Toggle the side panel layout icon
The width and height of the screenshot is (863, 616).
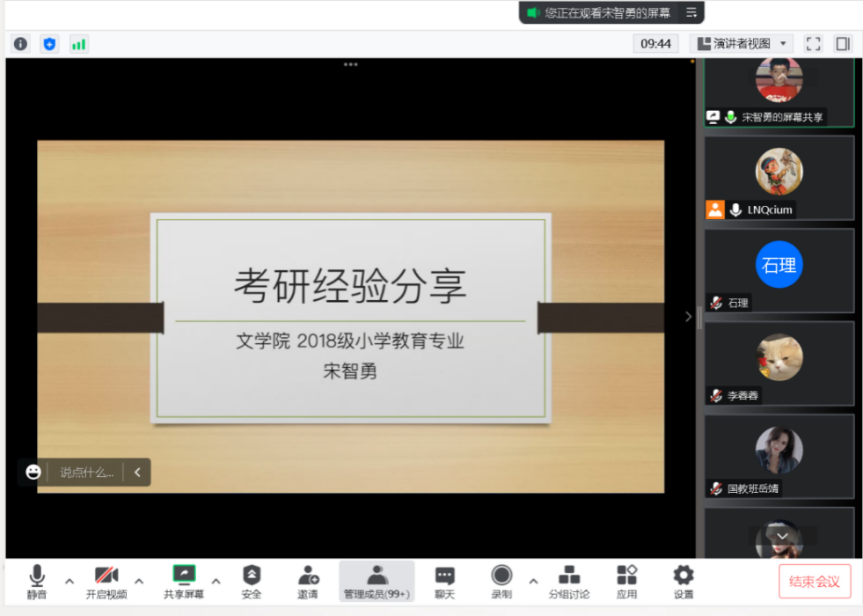pyautogui.click(x=843, y=44)
